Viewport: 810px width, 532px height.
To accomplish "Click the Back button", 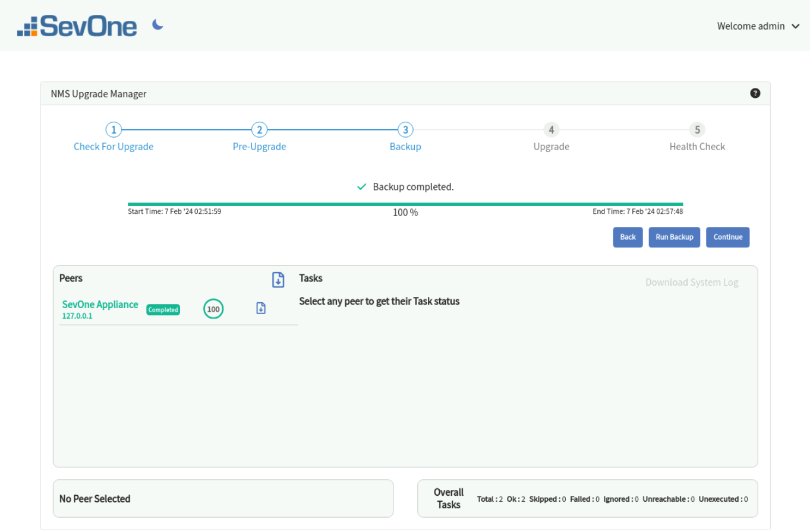I will [x=628, y=237].
